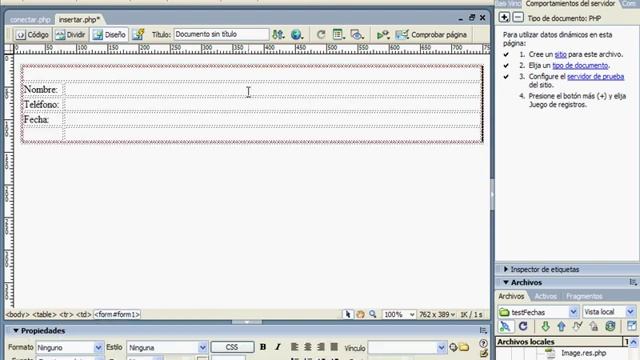The image size is (640, 360).
Task: Edit the Título document title field
Action: pos(221,34)
